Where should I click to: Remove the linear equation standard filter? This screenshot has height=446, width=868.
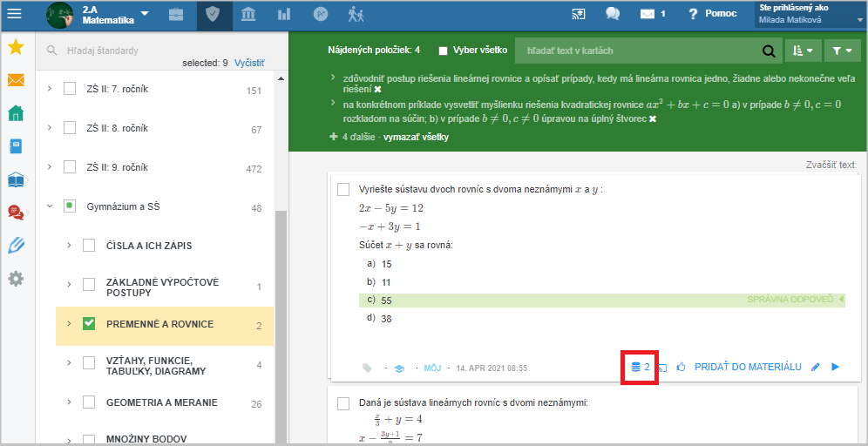(377, 89)
